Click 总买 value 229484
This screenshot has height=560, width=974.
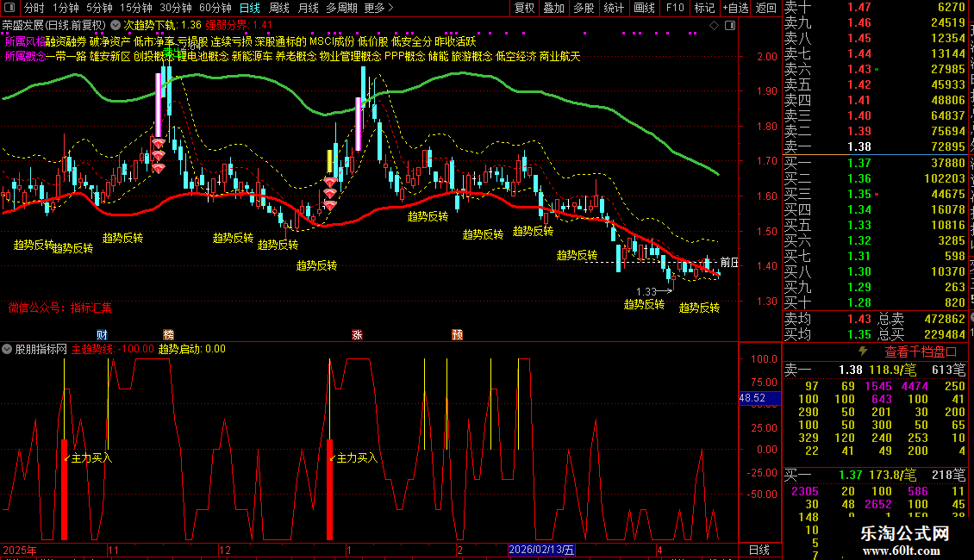click(944, 334)
